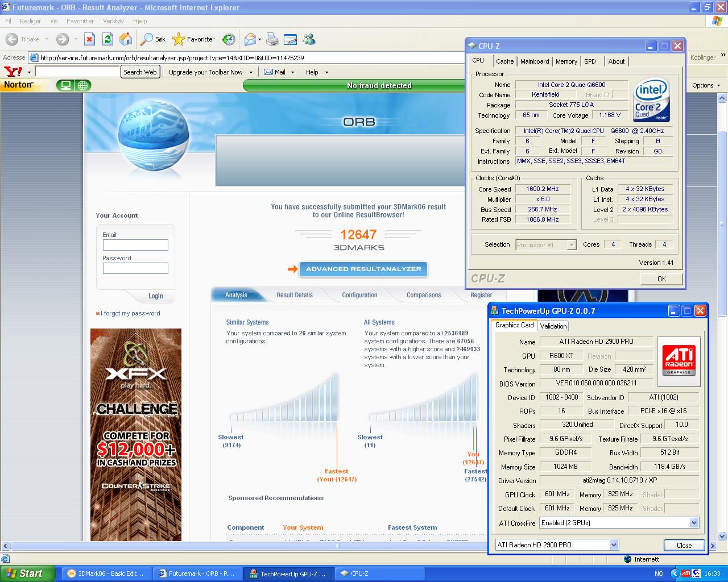Click the Intel Core 2 Quad logo
728x582 pixels.
[651, 99]
